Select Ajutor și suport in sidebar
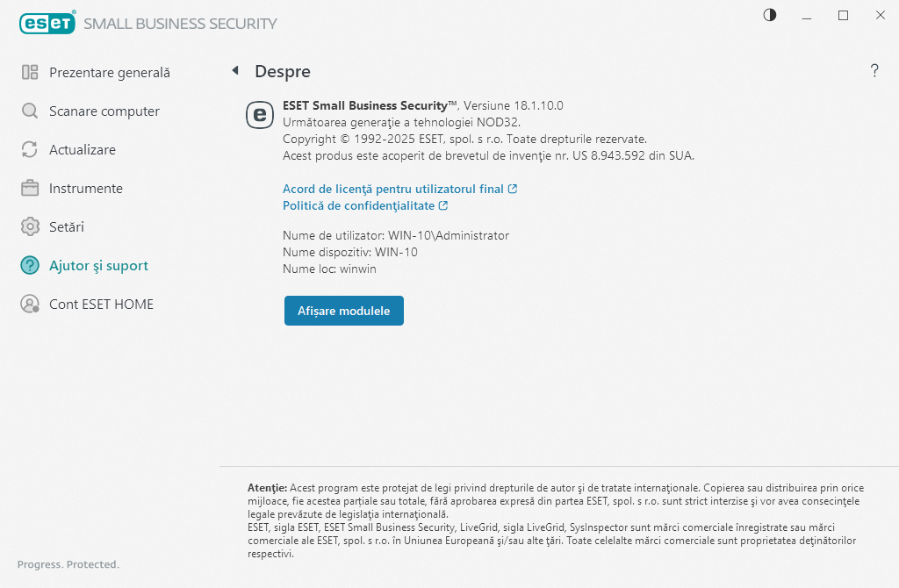 [x=98, y=265]
